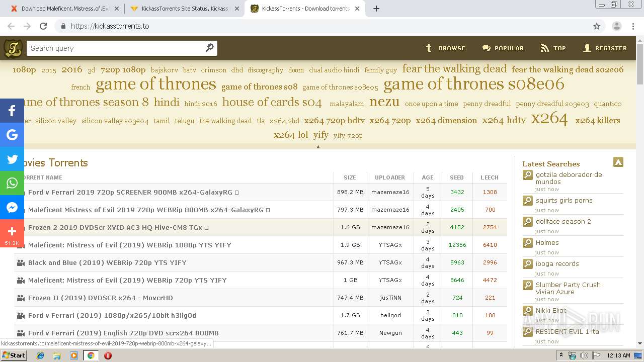The image size is (644, 362).
Task: Click the 'fear the walking dead' tag
Action: (x=454, y=69)
